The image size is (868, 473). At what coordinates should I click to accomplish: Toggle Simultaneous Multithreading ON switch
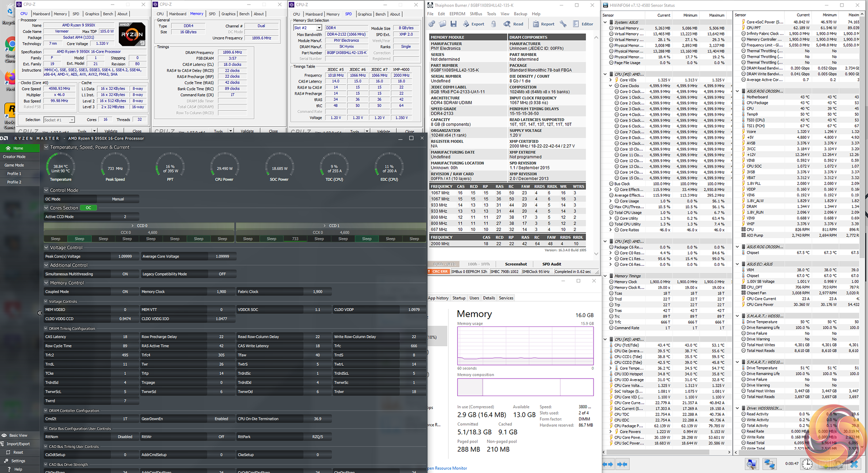point(125,274)
